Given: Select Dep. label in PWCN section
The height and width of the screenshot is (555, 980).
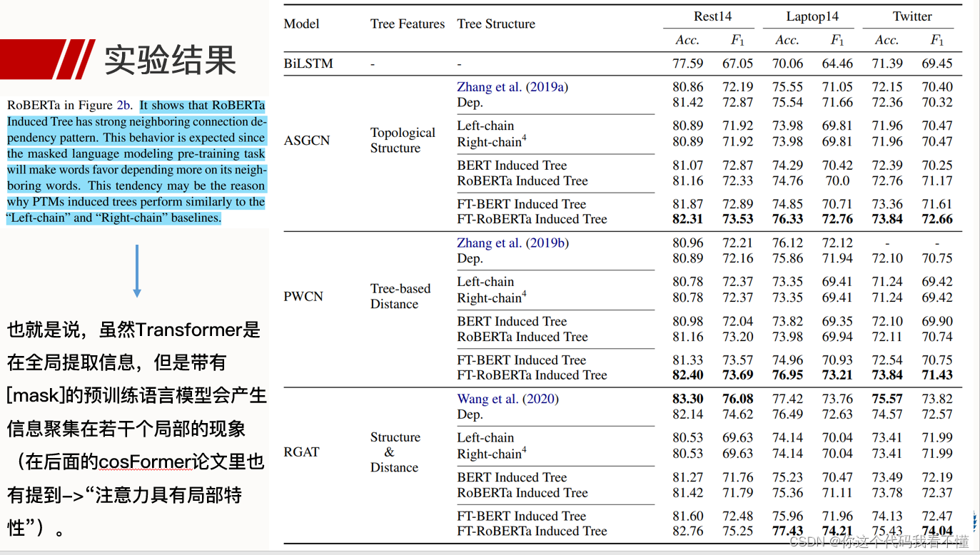Looking at the screenshot, I should tap(470, 259).
